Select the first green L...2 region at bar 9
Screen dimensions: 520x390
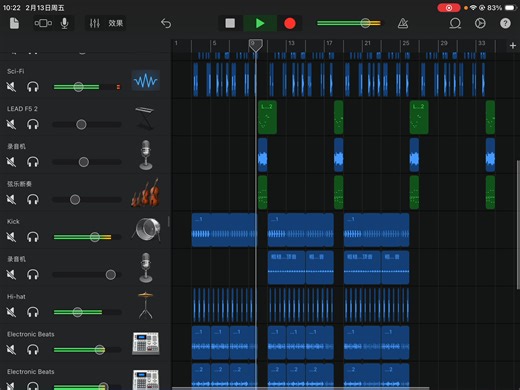tap(267, 117)
